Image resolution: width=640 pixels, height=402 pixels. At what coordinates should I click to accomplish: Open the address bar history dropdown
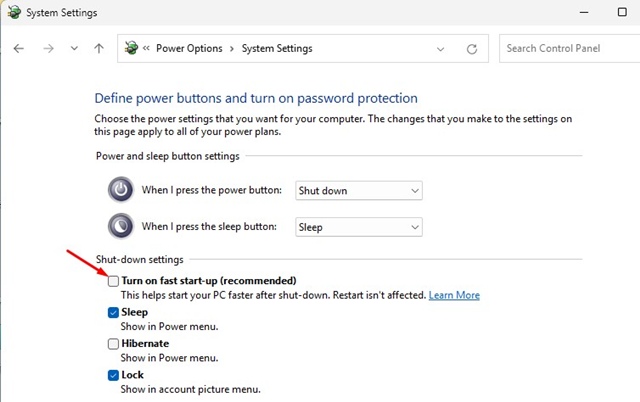tap(441, 48)
